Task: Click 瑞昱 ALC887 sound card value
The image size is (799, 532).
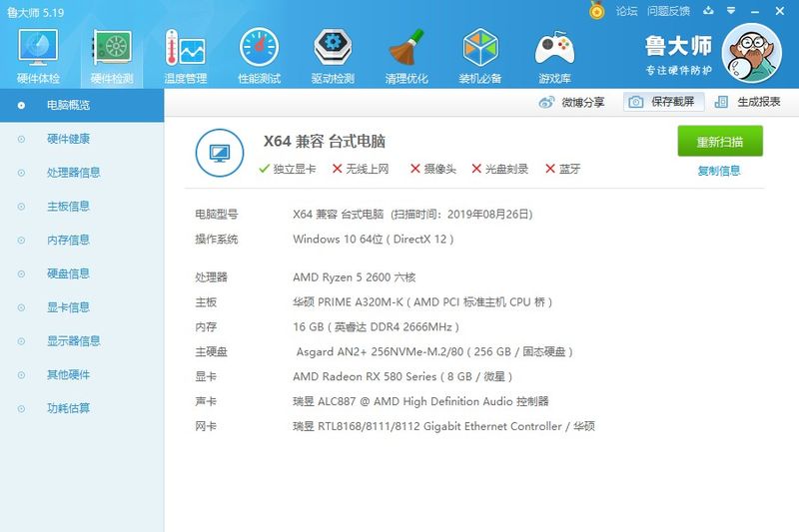Action: pyautogui.click(x=420, y=401)
